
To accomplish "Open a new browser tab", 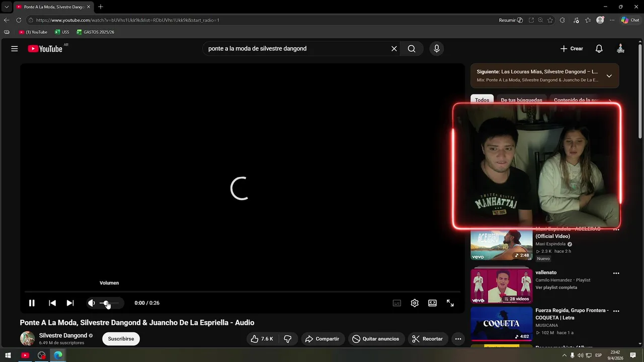I will (x=101, y=7).
